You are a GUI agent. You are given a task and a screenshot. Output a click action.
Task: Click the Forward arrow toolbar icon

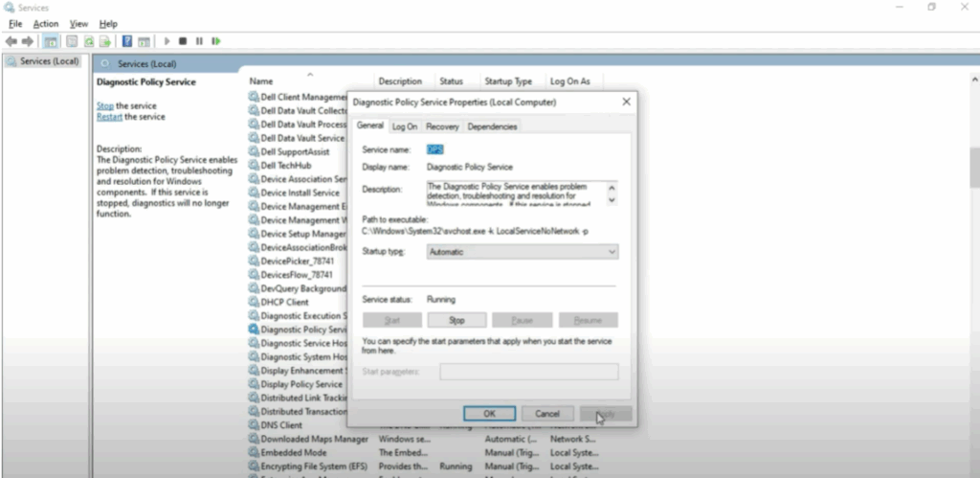[x=28, y=41]
